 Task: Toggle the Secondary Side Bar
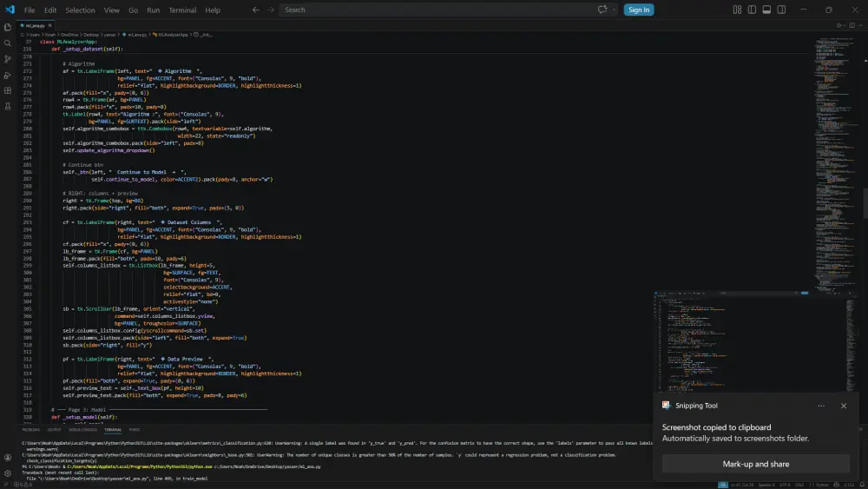pyautogui.click(x=781, y=10)
